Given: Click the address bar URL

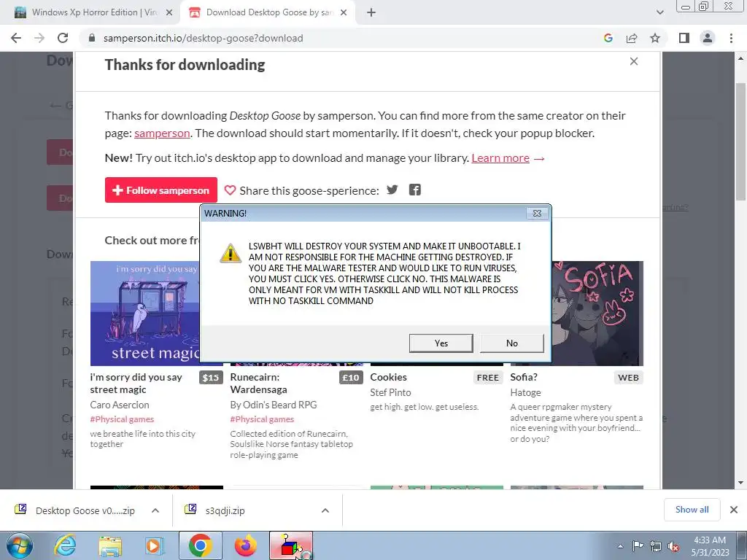Looking at the screenshot, I should coord(203,38).
